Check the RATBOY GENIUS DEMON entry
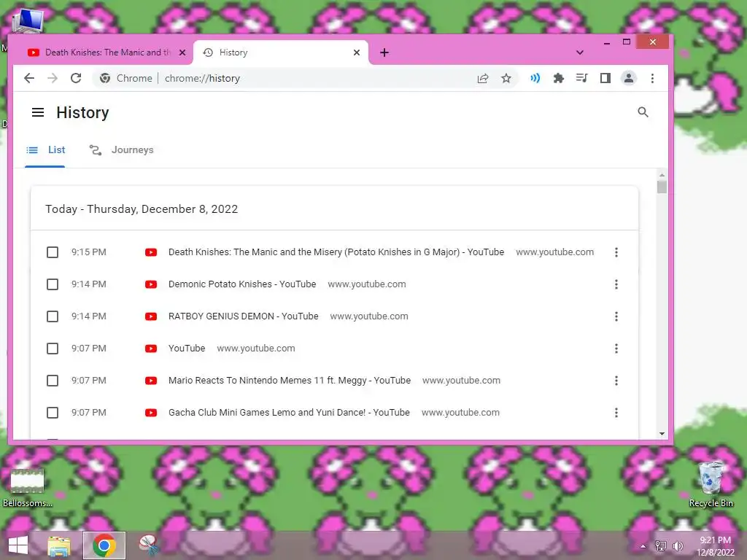 click(x=53, y=316)
